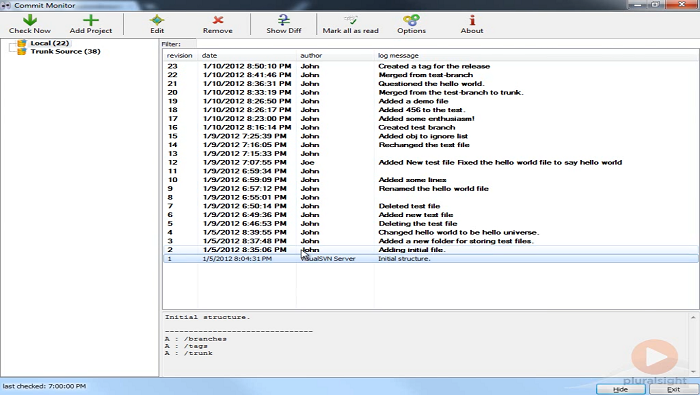Select row 'Added a demo file'
Screen dimensions: 700x395
[431, 101]
